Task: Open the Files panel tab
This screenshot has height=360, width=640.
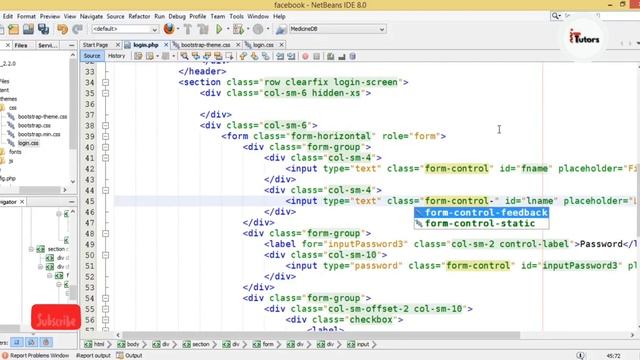Action: [x=21, y=45]
